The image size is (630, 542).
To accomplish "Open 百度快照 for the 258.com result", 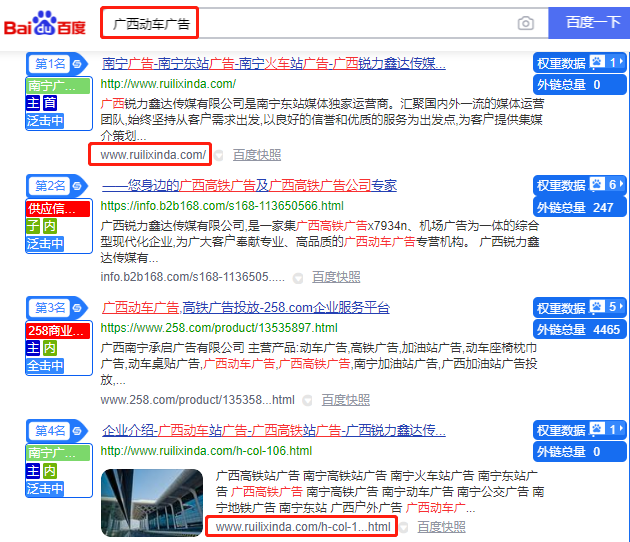I will pos(346,400).
